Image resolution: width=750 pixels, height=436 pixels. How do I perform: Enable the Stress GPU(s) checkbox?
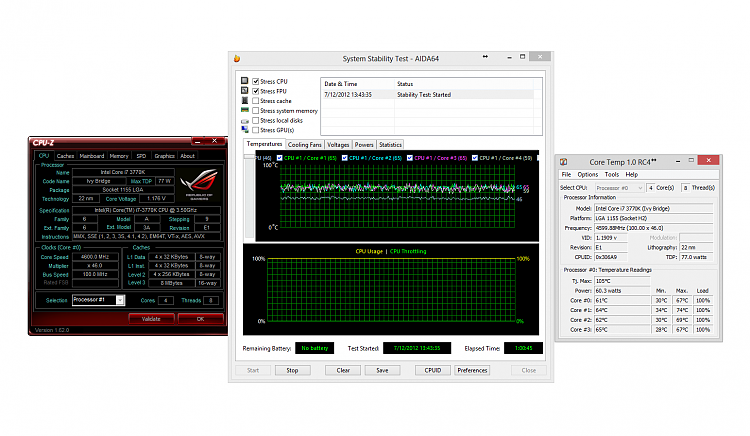(x=255, y=130)
